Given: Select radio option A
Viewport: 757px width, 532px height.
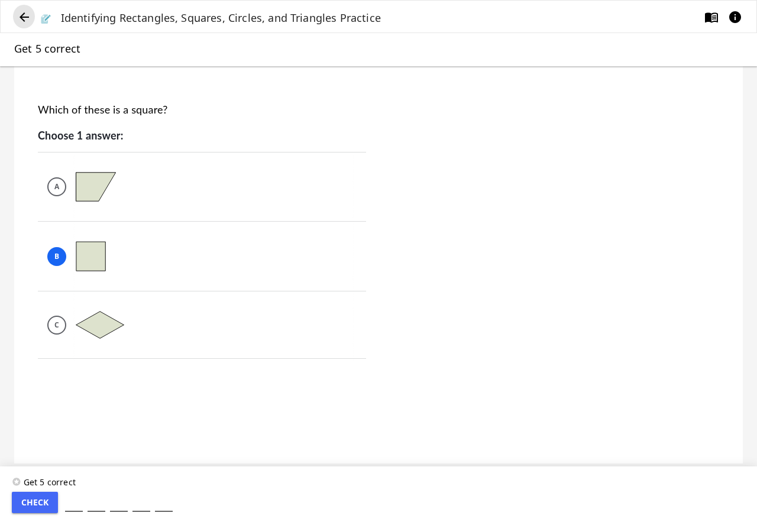Looking at the screenshot, I should (x=57, y=187).
